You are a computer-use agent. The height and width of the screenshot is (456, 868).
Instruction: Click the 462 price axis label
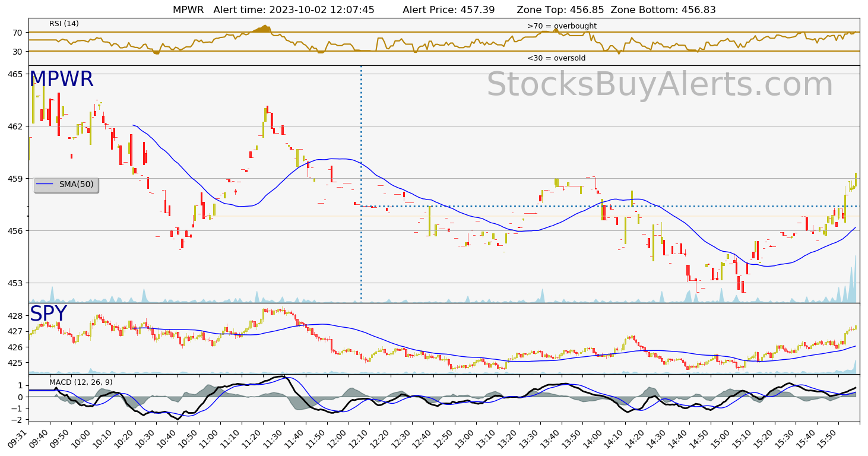15,126
